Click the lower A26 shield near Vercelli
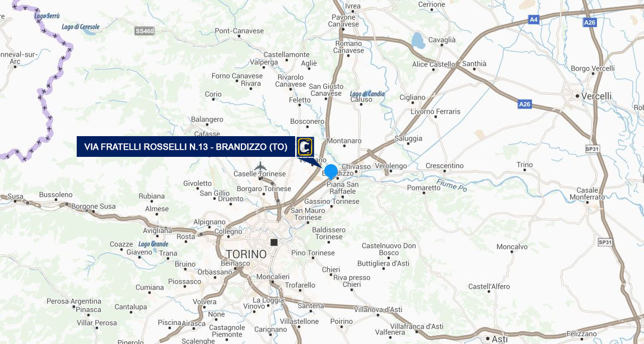Viewport: 644px width, 344px height. 525,104
